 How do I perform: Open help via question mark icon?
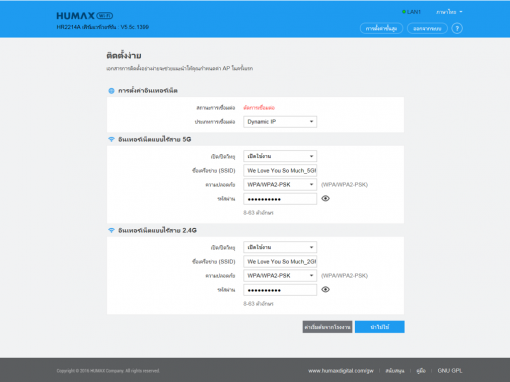point(457,28)
